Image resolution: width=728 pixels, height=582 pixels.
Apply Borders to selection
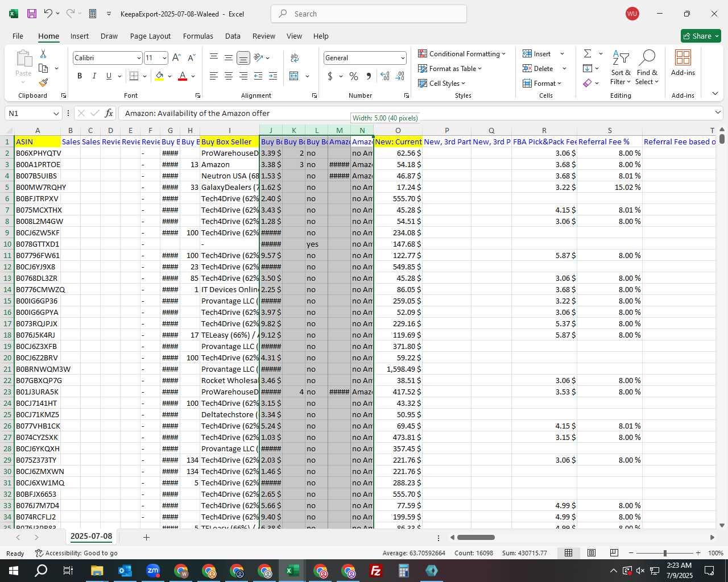[134, 76]
